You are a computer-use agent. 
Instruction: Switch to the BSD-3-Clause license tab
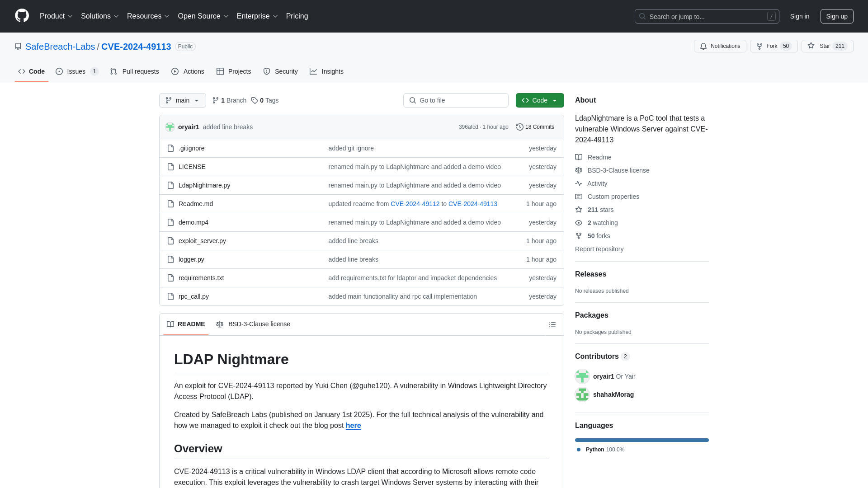point(253,324)
